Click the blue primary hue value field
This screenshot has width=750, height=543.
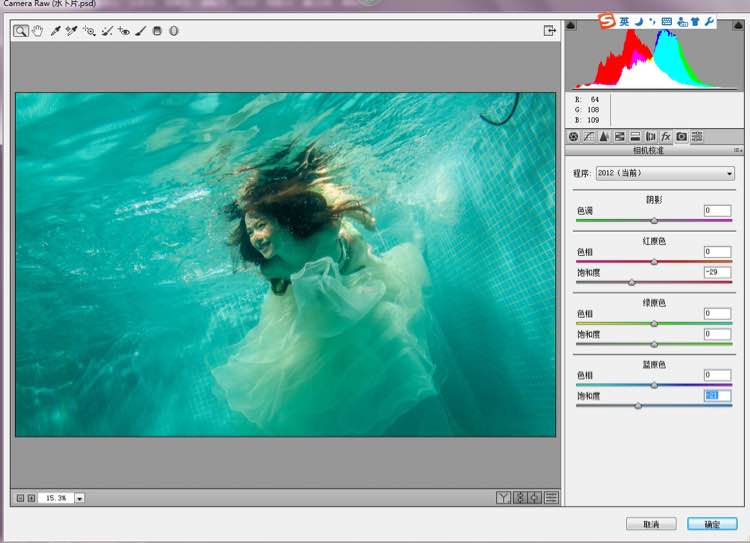tap(717, 375)
